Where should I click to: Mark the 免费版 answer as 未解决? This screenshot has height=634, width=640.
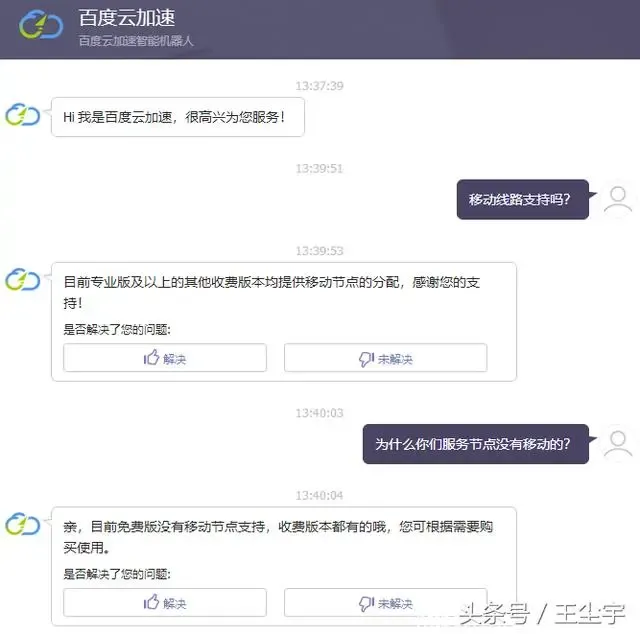click(x=386, y=603)
